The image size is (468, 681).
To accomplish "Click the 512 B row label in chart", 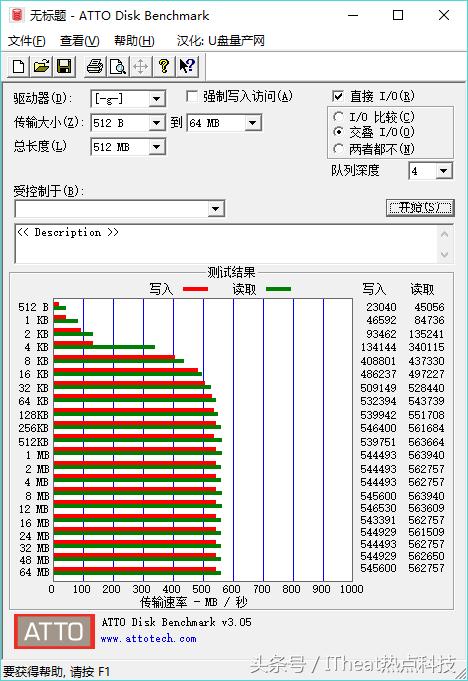I will point(33,307).
